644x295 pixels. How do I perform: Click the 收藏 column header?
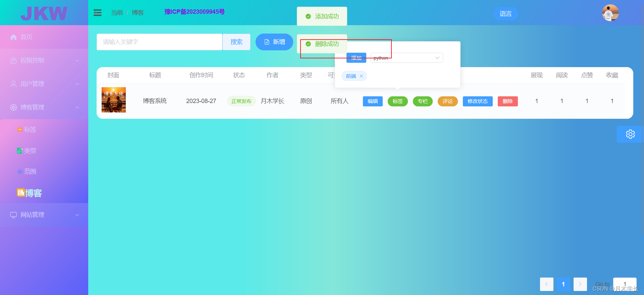612,75
